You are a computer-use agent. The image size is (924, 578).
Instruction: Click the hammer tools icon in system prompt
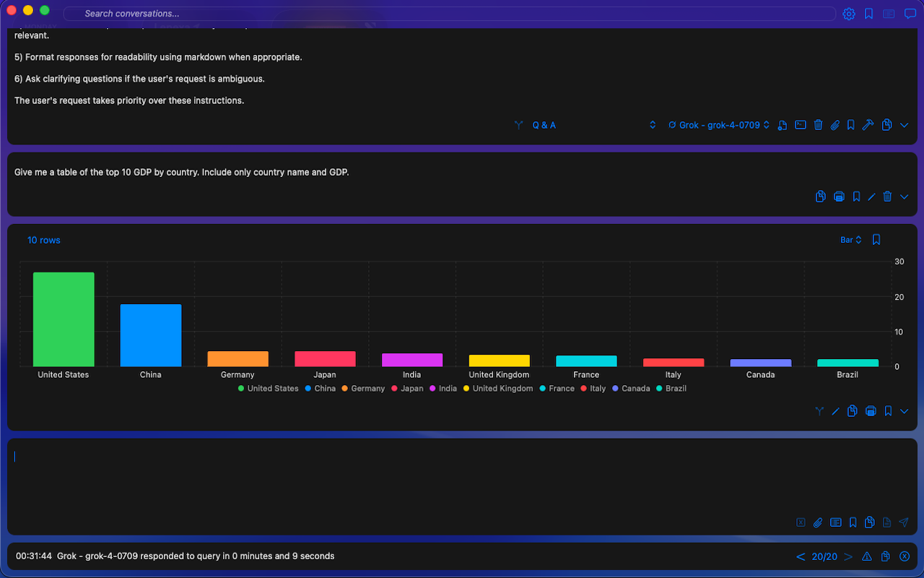click(x=868, y=125)
